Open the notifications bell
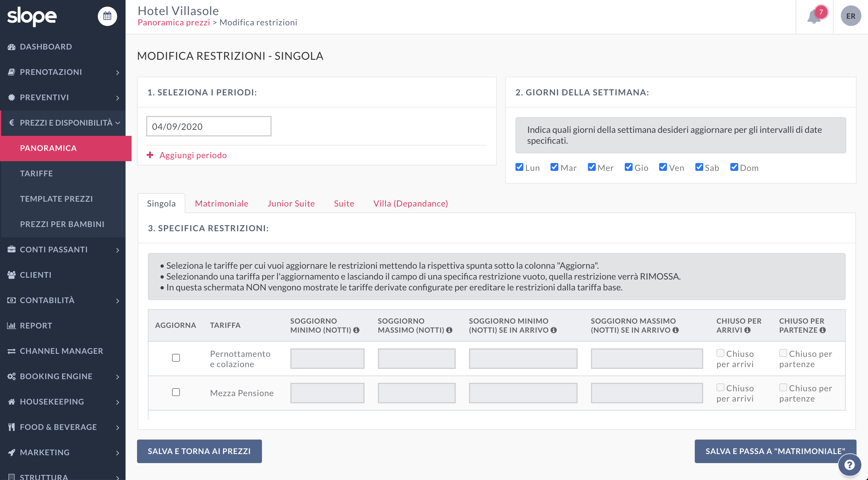 click(x=813, y=16)
